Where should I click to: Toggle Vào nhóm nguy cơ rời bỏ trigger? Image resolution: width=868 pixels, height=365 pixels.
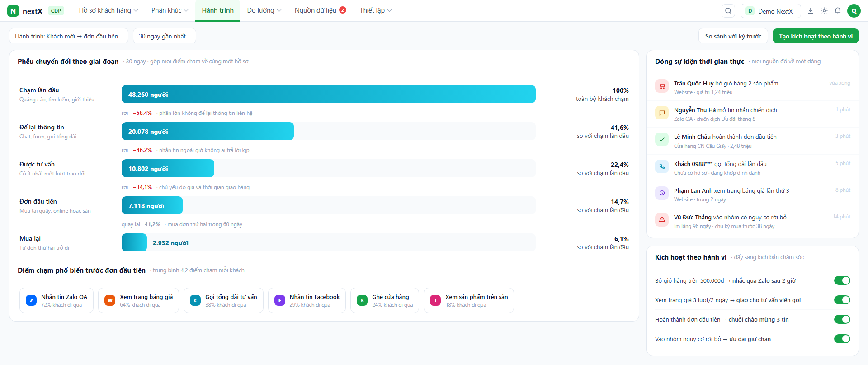click(x=842, y=339)
